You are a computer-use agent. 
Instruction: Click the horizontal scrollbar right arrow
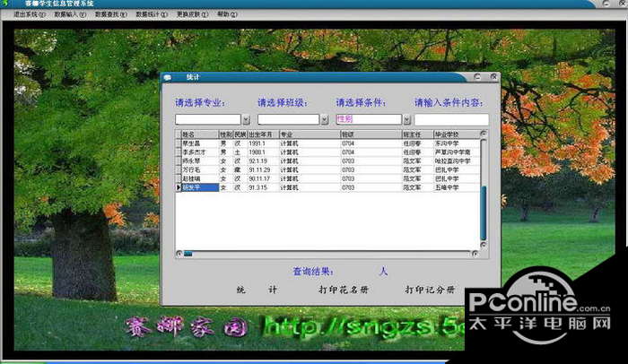(x=475, y=254)
